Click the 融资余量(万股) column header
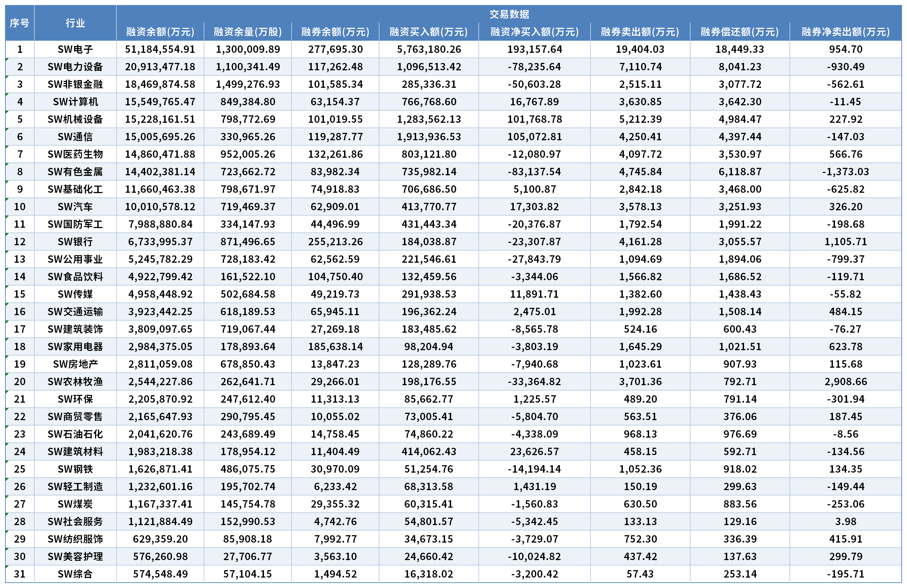907x588 pixels. pyautogui.click(x=248, y=32)
